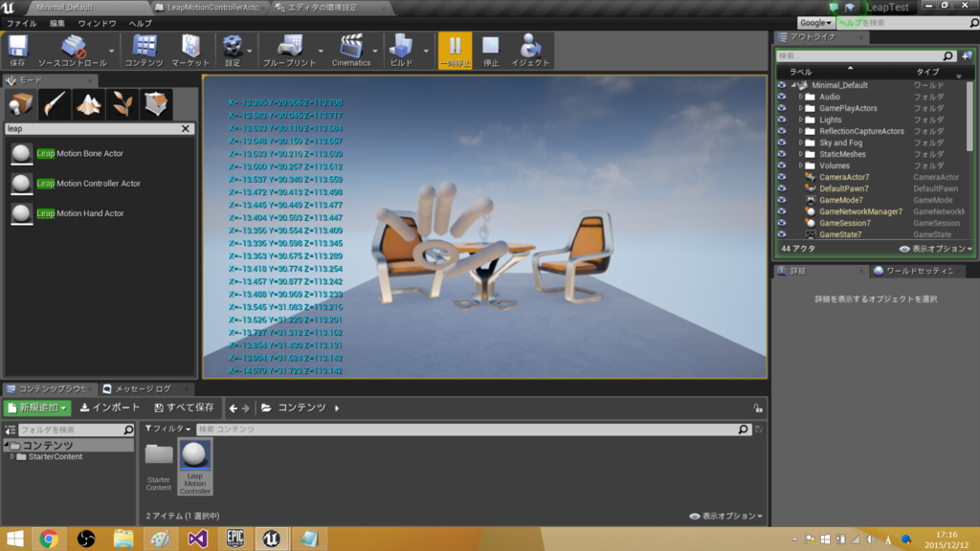The width and height of the screenshot is (980, 551).
Task: Select the Leap Motion Controller asset thumbnail
Action: (x=195, y=467)
